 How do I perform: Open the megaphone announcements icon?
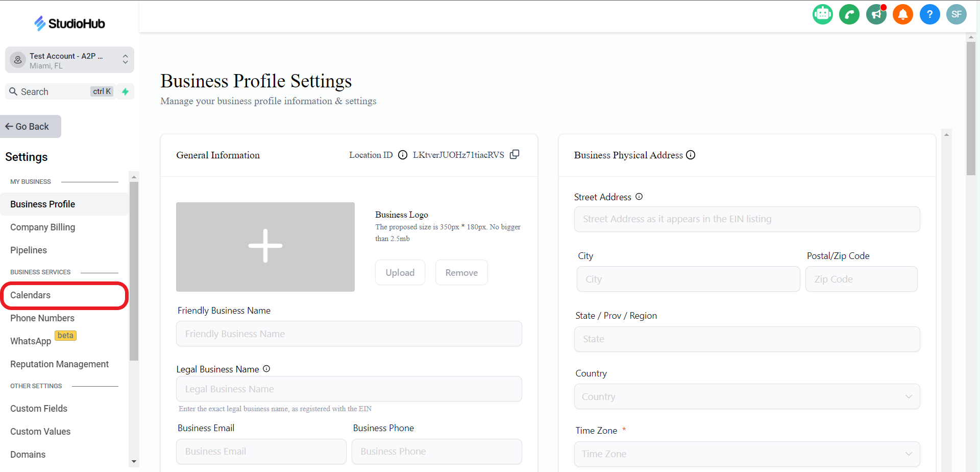click(x=876, y=14)
